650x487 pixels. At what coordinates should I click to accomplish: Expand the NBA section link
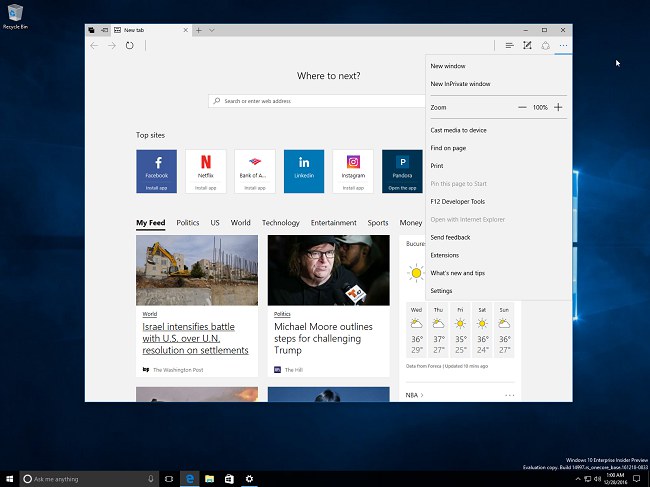[x=415, y=395]
